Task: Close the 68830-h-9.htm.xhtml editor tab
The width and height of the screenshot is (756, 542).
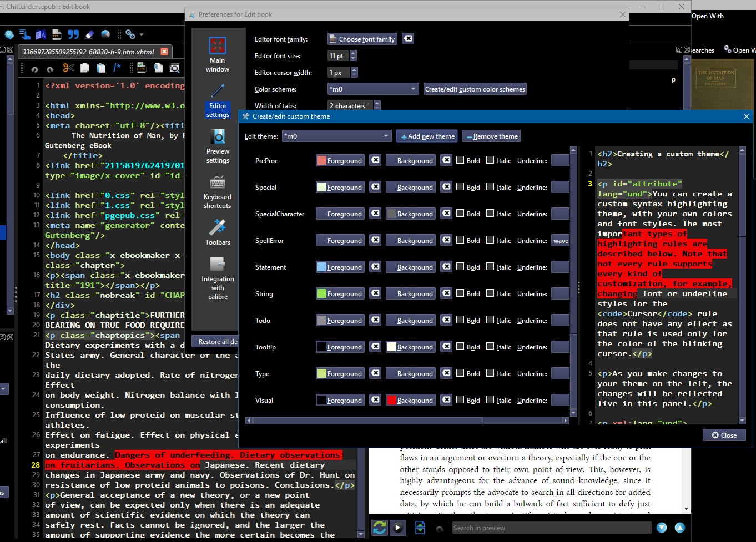Action: click(164, 52)
